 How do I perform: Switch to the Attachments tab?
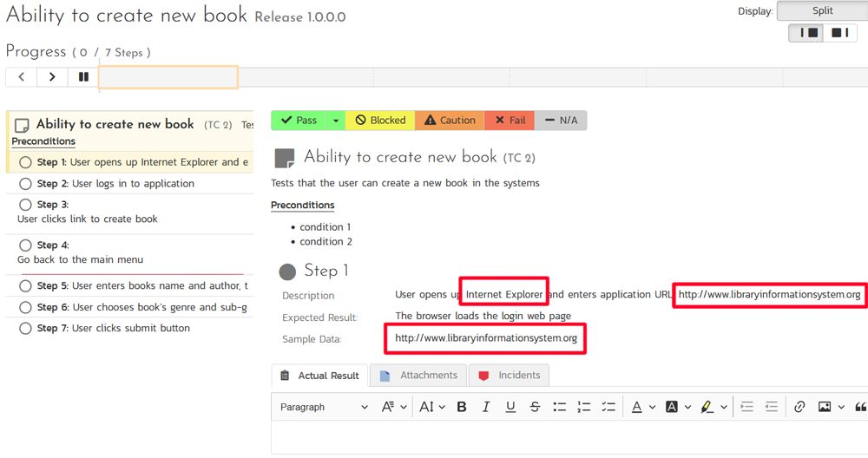click(419, 376)
